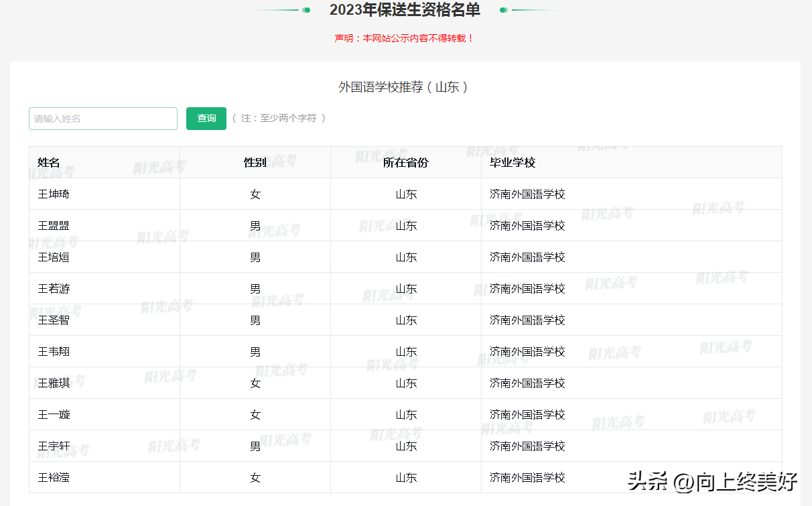Viewport: 812px width, 506px height.
Task: Click the gender cell in 王坤琦 row
Action: 255,194
